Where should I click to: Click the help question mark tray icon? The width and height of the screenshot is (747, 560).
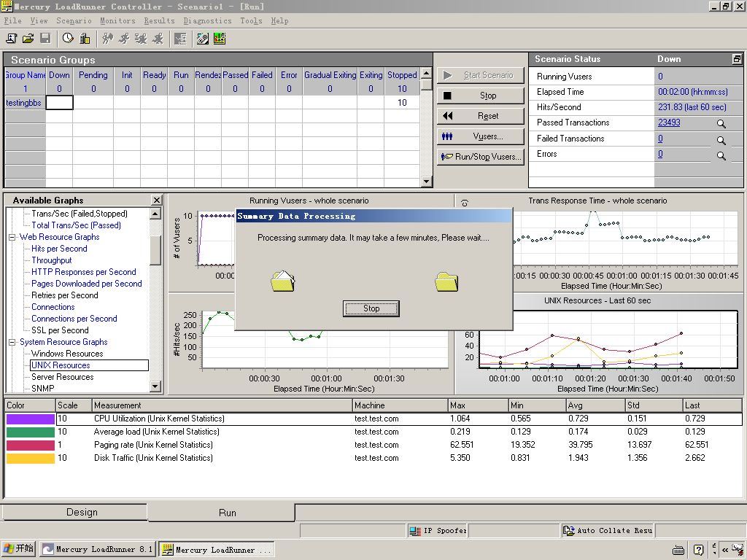(x=698, y=550)
